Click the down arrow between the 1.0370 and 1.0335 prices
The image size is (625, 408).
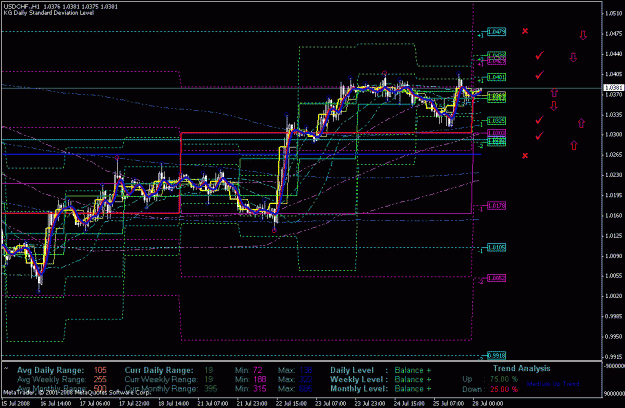pos(554,106)
